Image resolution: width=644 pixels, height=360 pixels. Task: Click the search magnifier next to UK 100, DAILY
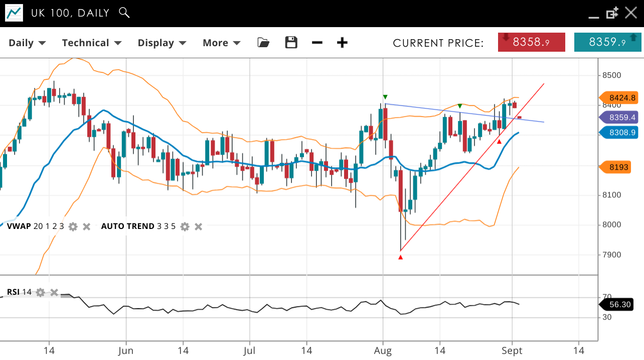124,13
